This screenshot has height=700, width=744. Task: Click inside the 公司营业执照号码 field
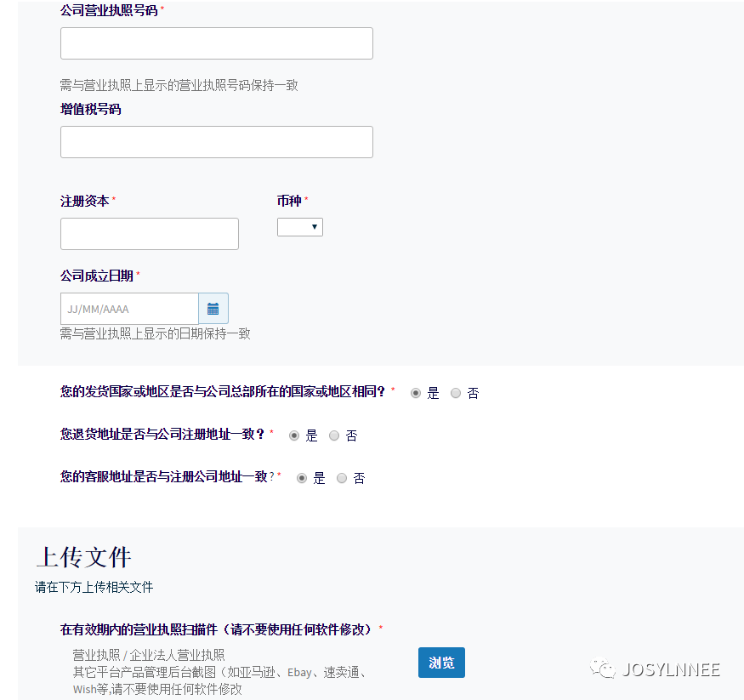(216, 43)
